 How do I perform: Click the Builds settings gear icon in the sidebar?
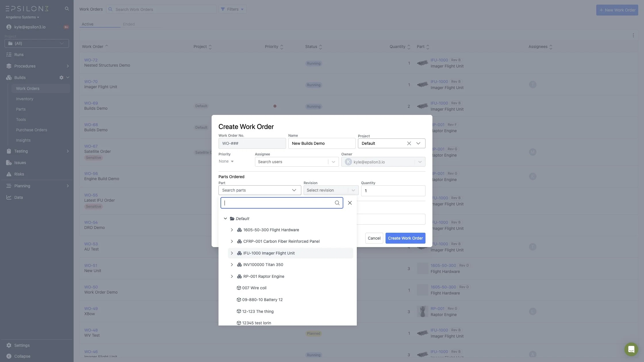pyautogui.click(x=61, y=78)
